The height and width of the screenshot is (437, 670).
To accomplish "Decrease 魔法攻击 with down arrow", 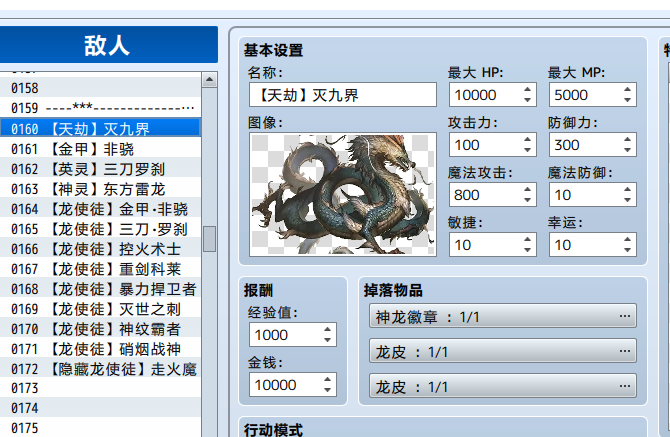I will click(x=528, y=200).
